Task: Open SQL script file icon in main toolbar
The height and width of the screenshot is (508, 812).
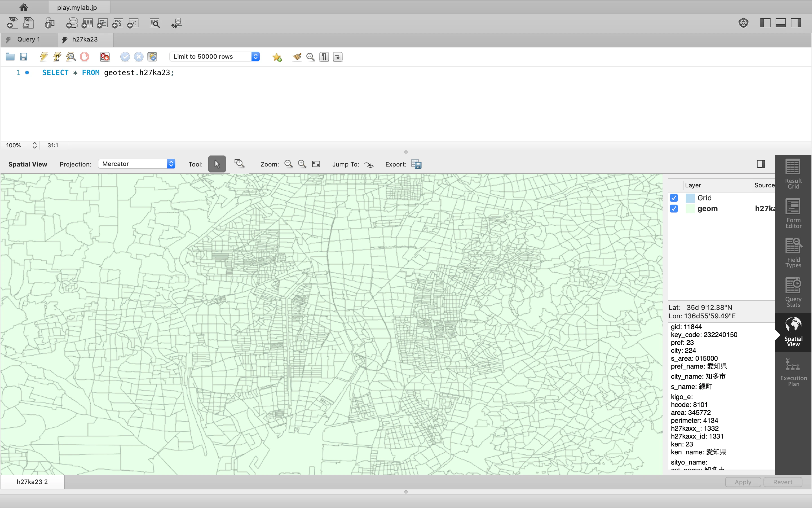Action: tap(28, 23)
